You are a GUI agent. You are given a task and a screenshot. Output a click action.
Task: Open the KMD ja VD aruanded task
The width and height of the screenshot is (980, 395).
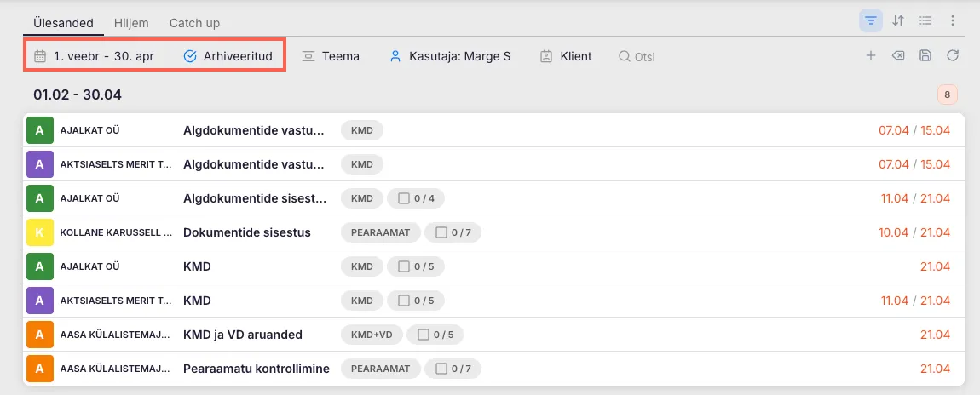click(242, 335)
